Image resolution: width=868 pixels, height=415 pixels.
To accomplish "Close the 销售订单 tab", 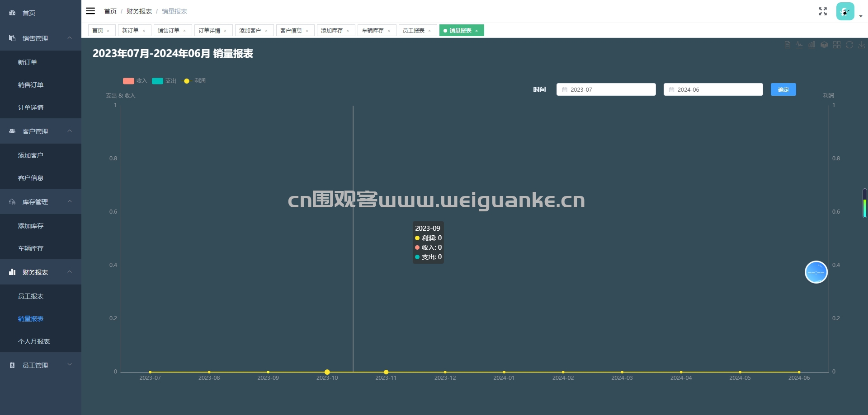I will point(184,31).
